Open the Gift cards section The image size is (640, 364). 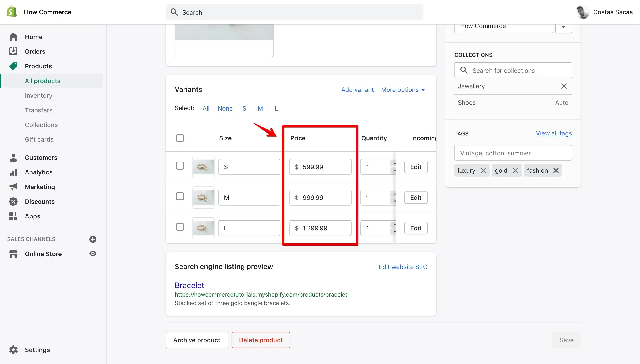tap(39, 139)
